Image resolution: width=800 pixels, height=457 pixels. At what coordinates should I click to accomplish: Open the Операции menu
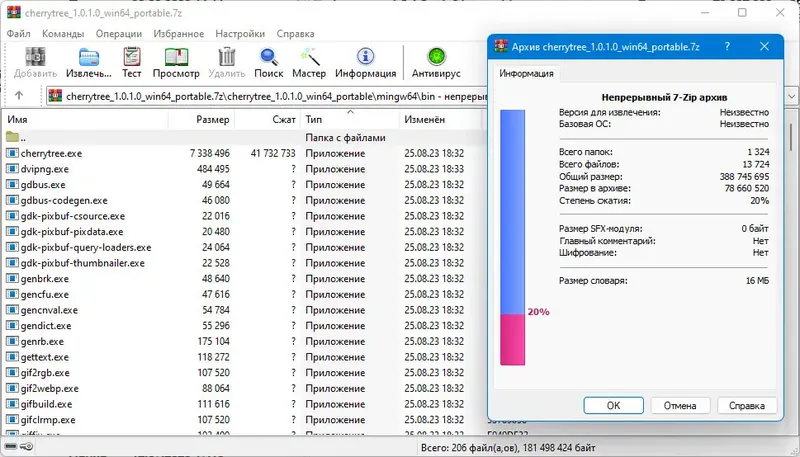tap(119, 34)
